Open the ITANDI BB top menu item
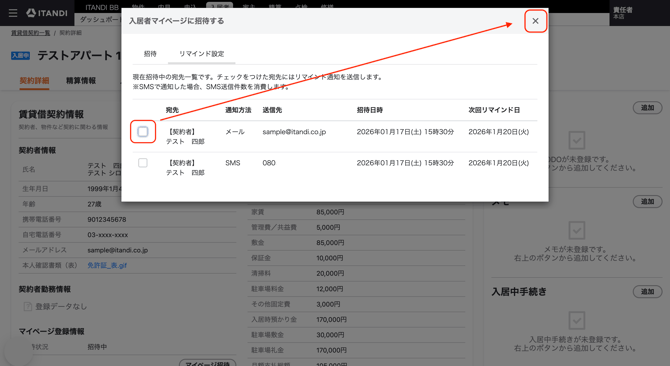 [102, 7]
